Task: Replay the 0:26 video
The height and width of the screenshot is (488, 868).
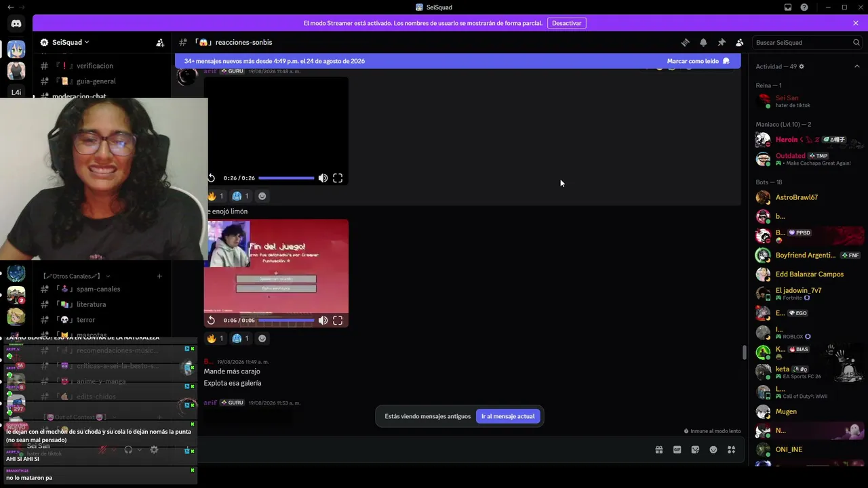Action: [x=212, y=178]
